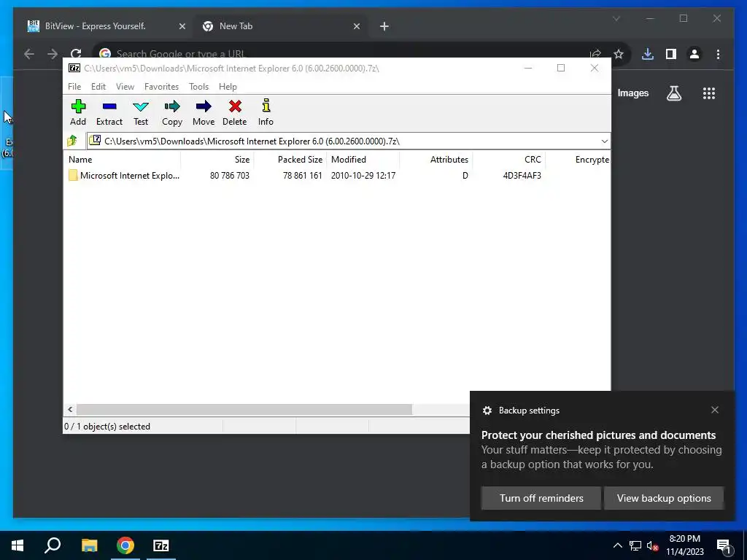Click the Backup settings gear icon
Screen dimensions: 747x560
tap(487, 410)
